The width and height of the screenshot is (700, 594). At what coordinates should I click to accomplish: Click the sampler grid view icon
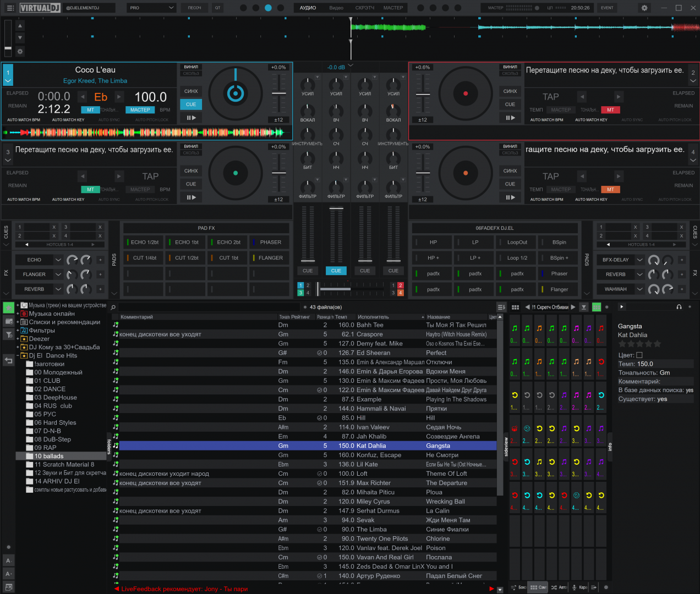point(515,307)
